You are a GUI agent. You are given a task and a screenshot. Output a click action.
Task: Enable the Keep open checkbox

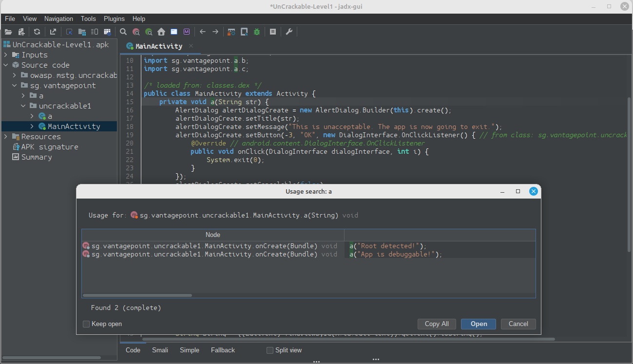[x=86, y=324]
